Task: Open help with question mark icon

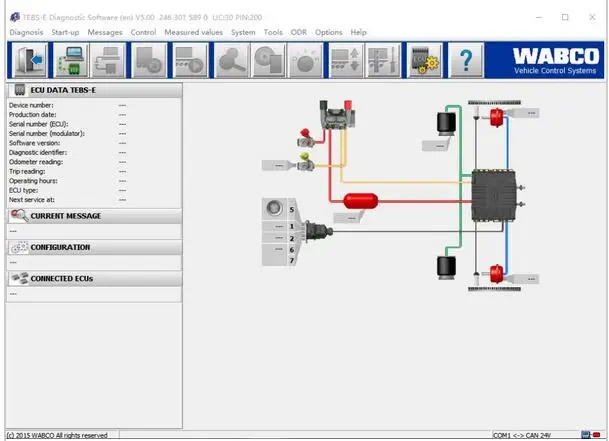Action: click(x=466, y=60)
